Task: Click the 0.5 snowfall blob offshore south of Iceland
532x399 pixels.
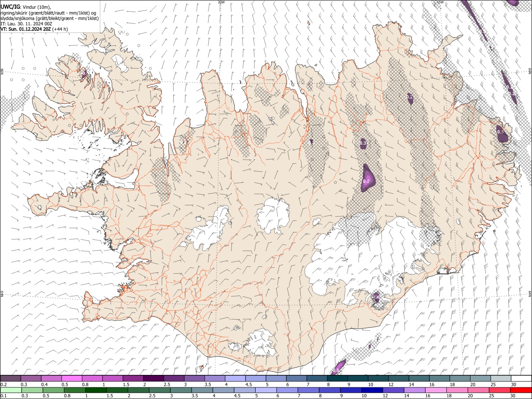Action: click(x=339, y=367)
